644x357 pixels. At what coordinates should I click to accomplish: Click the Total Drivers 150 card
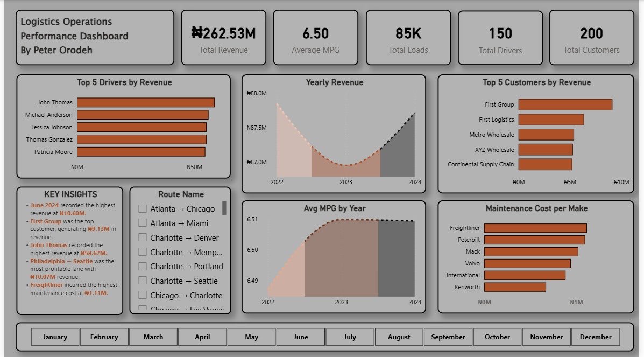(500, 38)
